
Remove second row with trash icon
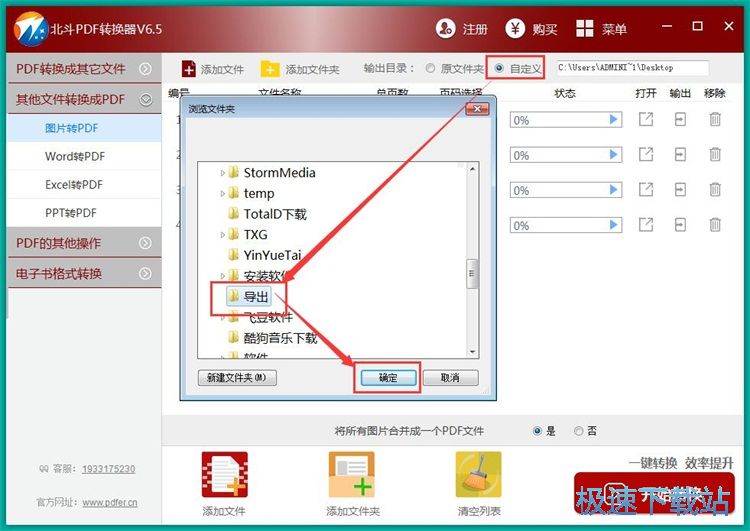[x=715, y=155]
